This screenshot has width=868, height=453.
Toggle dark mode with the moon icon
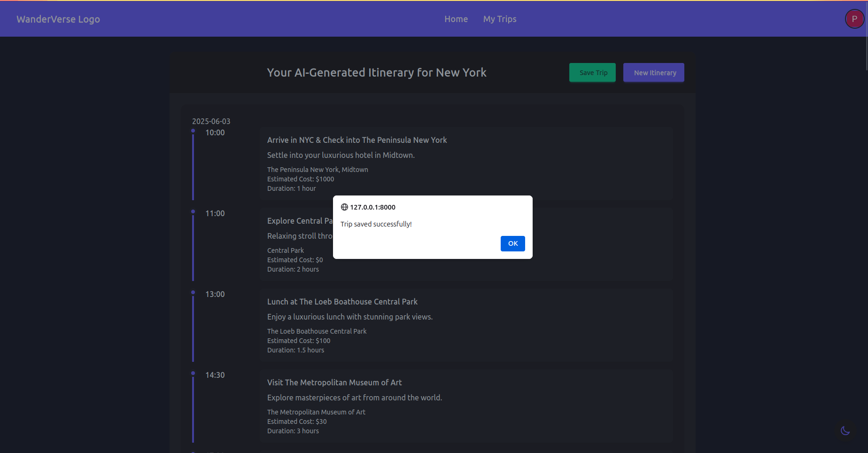pyautogui.click(x=845, y=430)
